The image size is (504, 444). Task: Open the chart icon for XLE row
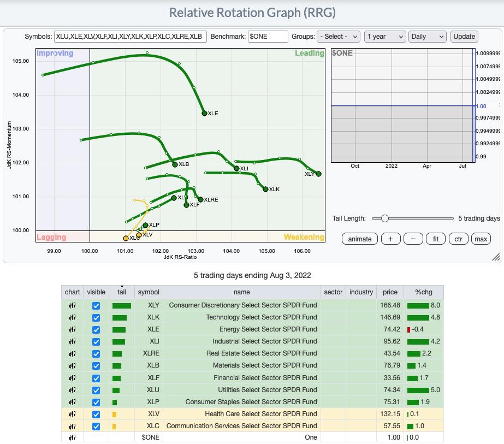72,329
